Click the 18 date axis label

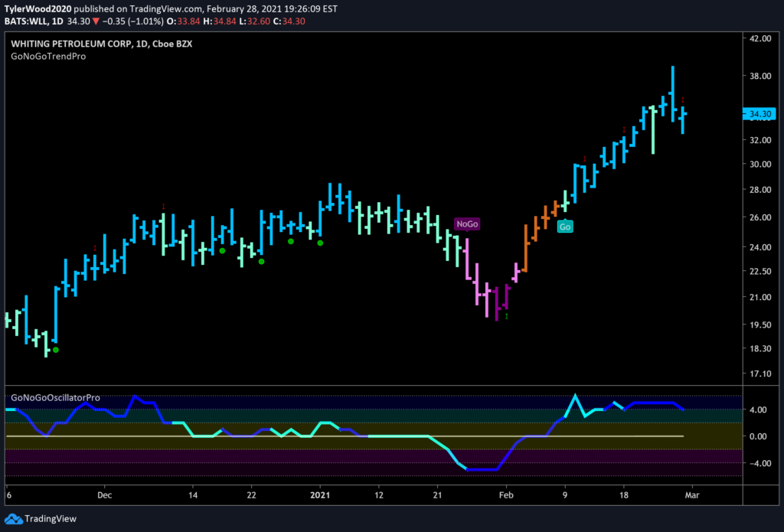(x=623, y=495)
